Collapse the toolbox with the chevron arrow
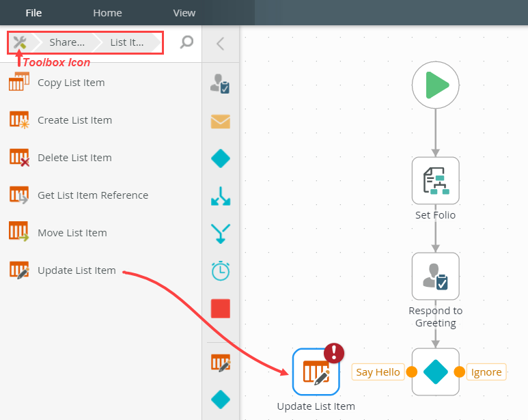 click(x=220, y=44)
